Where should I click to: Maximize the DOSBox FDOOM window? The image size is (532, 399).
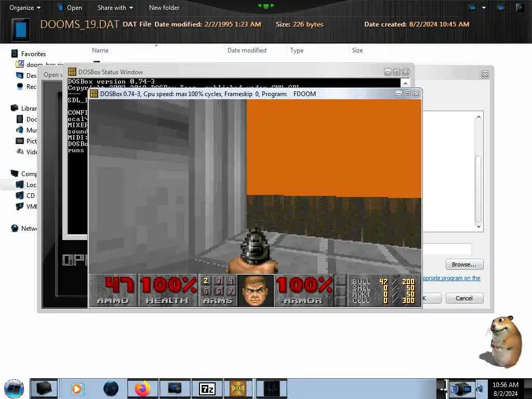point(407,94)
